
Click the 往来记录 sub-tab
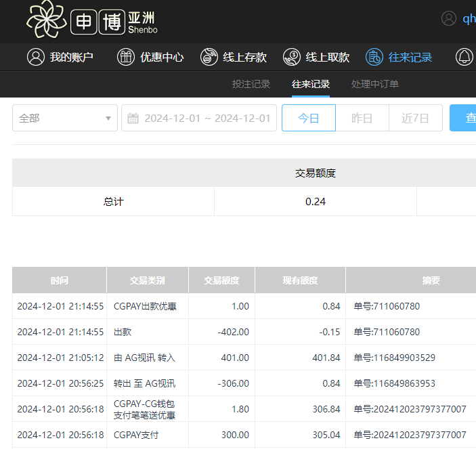[311, 85]
